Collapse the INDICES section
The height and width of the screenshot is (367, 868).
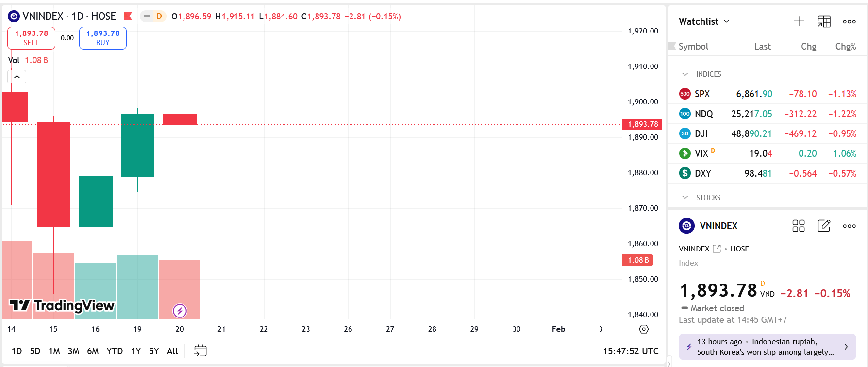click(685, 74)
